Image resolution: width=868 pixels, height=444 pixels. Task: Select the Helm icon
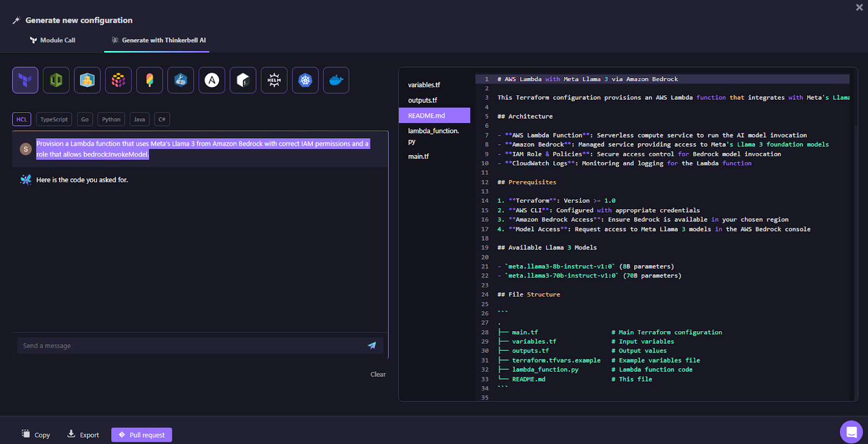[274, 80]
